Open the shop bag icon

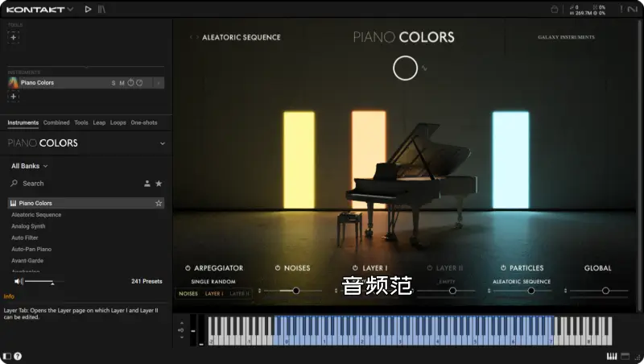[555, 9]
